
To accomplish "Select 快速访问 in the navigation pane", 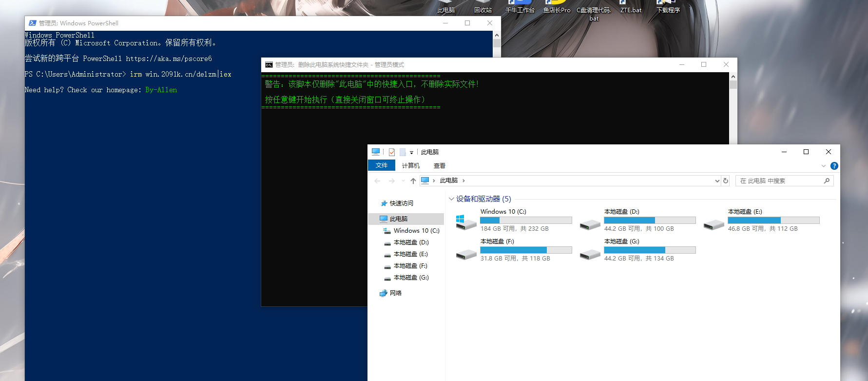I will (401, 203).
